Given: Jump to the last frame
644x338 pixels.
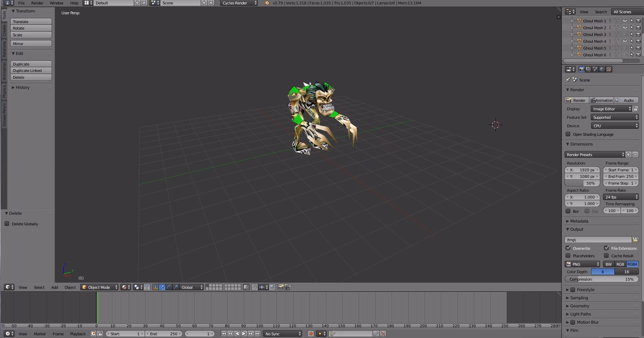Looking at the screenshot, I should (257, 334).
